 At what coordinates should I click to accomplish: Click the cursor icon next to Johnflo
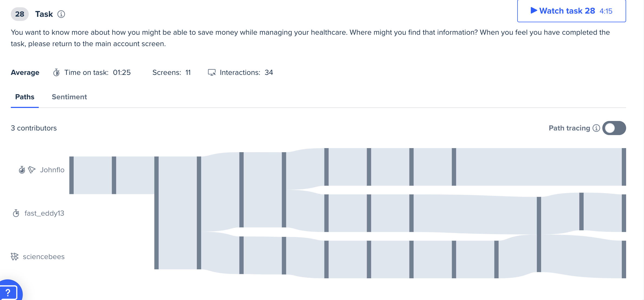coord(32,170)
